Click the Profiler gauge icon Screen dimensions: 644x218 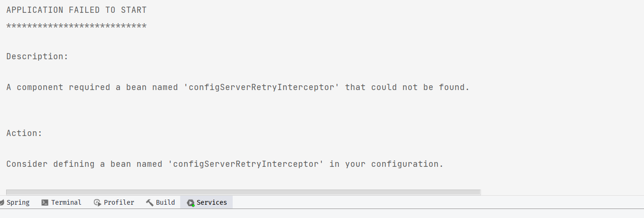click(97, 202)
